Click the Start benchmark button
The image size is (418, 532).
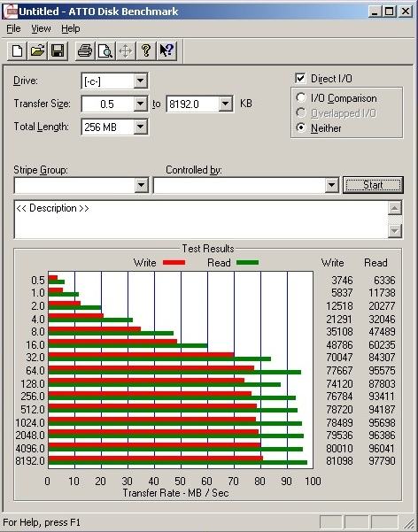coord(373,185)
